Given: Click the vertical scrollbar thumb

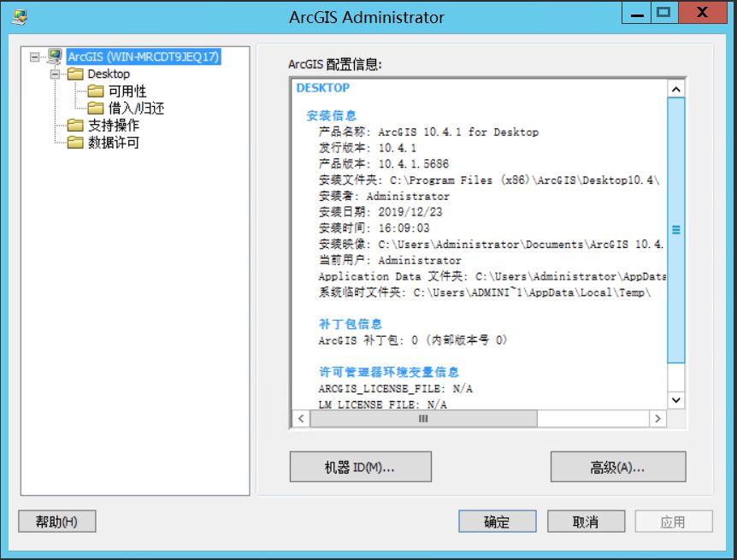Looking at the screenshot, I should tap(676, 230).
